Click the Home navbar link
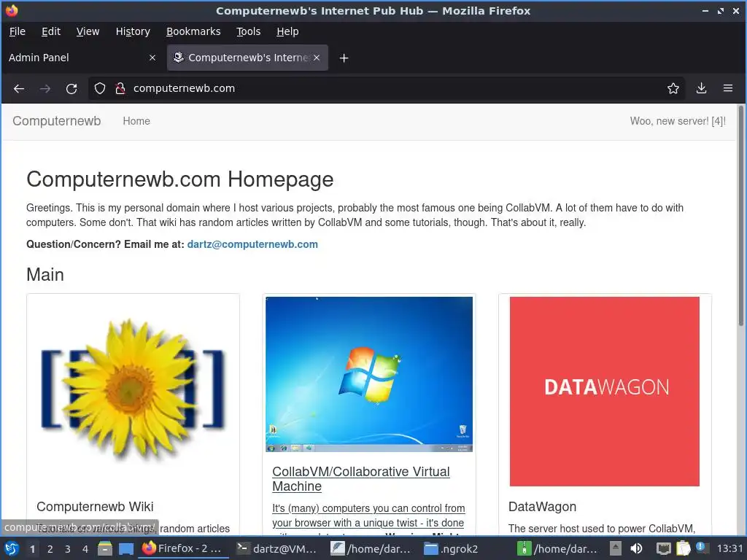 [136, 121]
